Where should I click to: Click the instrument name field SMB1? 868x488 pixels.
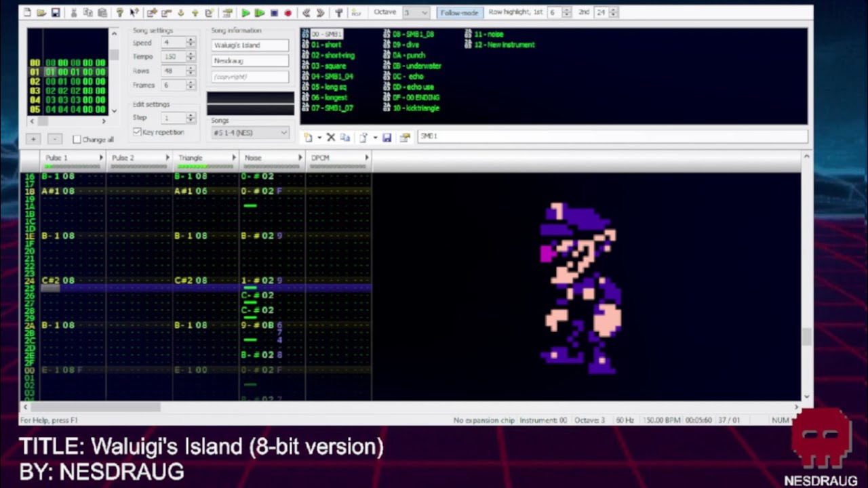click(613, 137)
